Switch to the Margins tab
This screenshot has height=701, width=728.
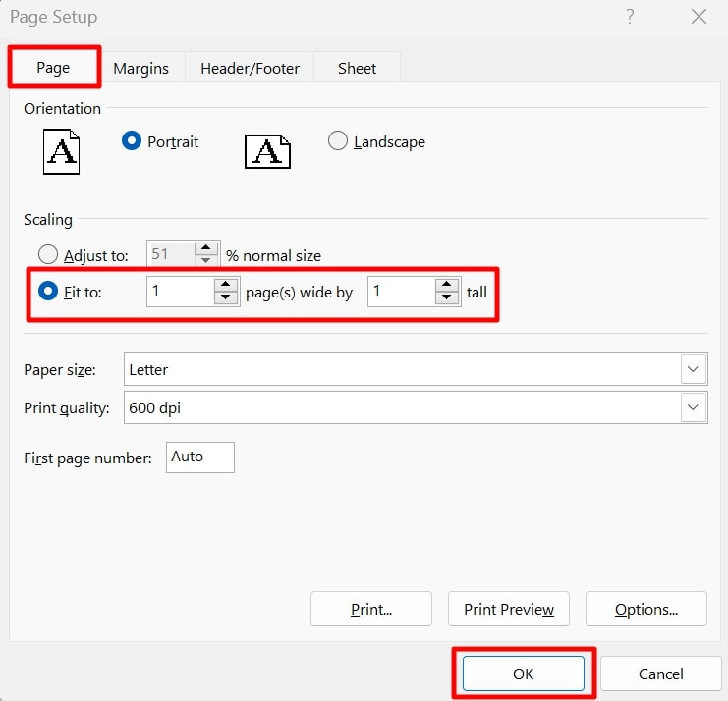[140, 69]
